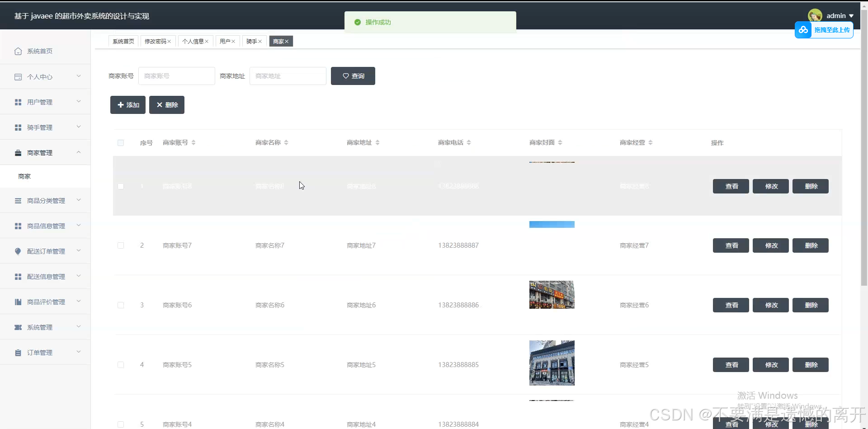Click the admin avatar picture
This screenshot has height=429, width=868.
click(x=815, y=15)
